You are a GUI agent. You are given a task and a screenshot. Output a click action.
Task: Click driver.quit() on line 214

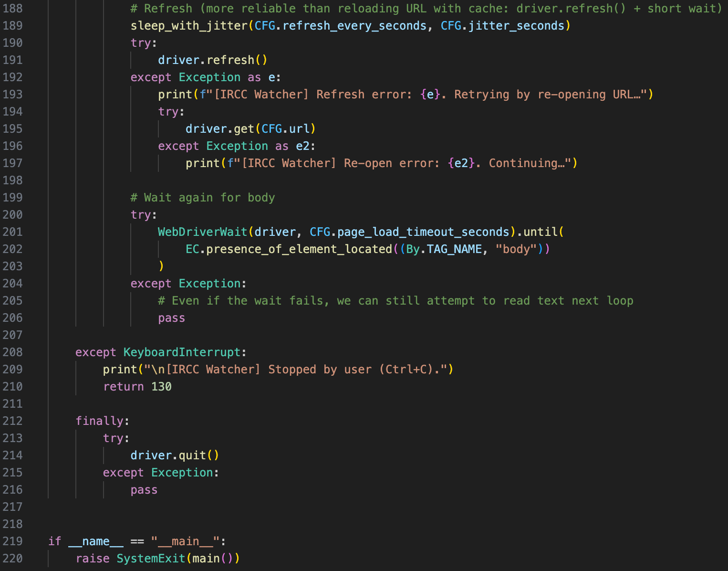point(175,455)
